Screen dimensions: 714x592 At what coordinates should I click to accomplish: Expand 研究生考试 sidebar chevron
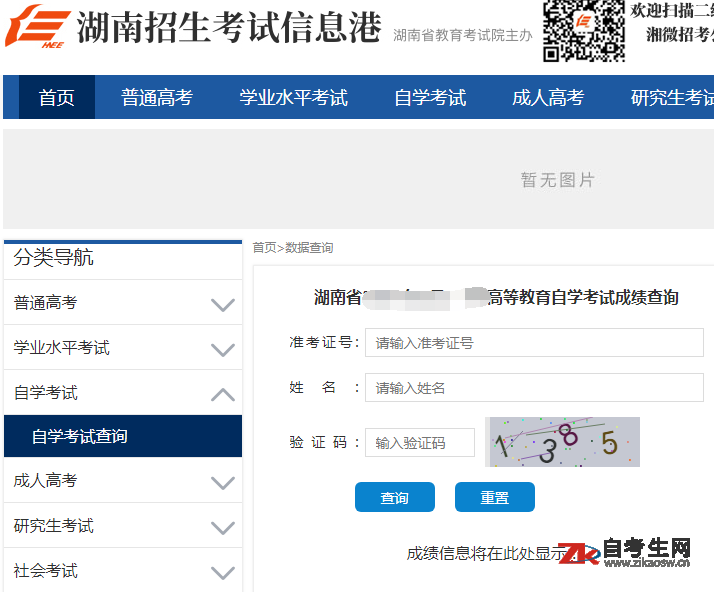[223, 527]
